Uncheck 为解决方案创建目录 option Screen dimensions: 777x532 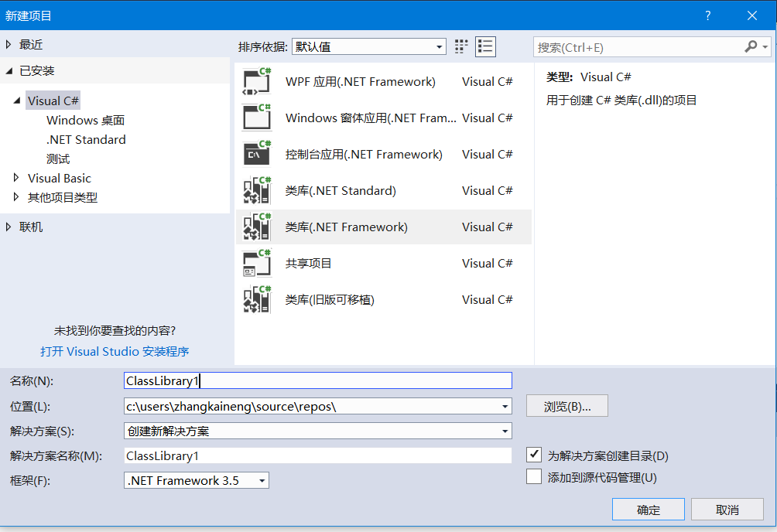[x=533, y=455]
